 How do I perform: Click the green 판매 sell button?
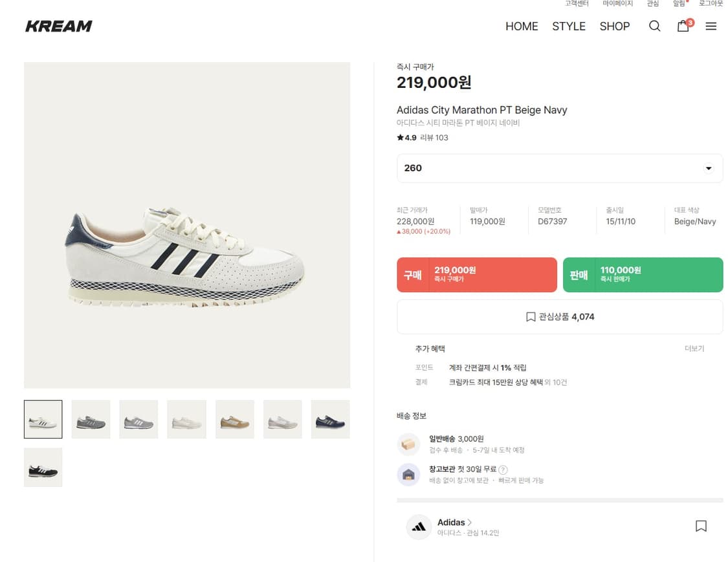click(x=643, y=275)
